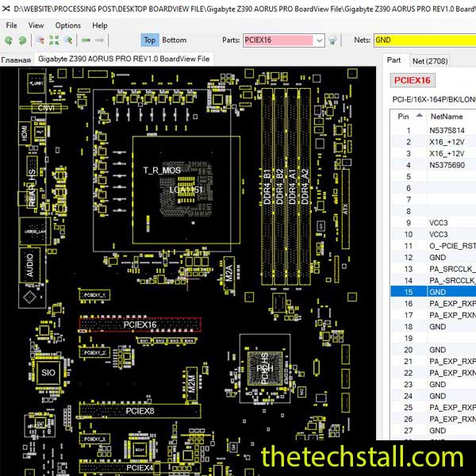Switch board view to Top side
Screen dimensions: 476x476
click(x=150, y=40)
